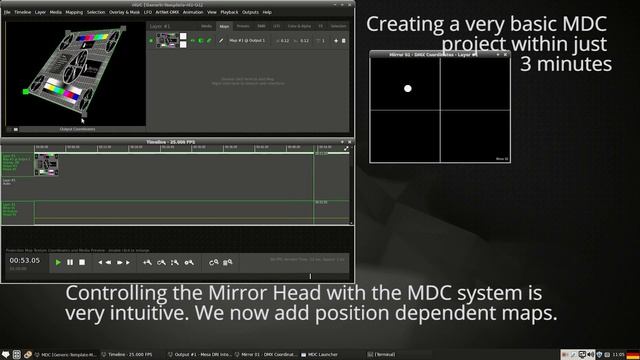This screenshot has width=640, height=360.
Task: Click the value field showing 1
Action: [322, 41]
